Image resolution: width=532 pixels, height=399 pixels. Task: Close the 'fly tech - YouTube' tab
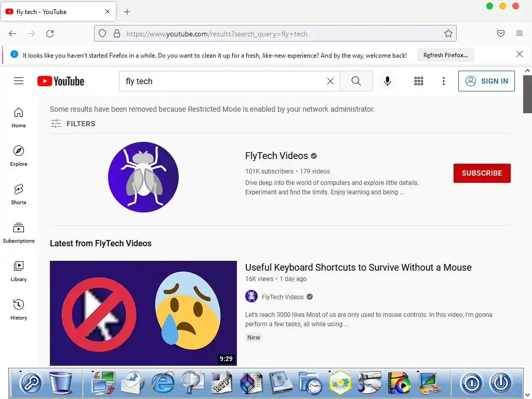108,11
